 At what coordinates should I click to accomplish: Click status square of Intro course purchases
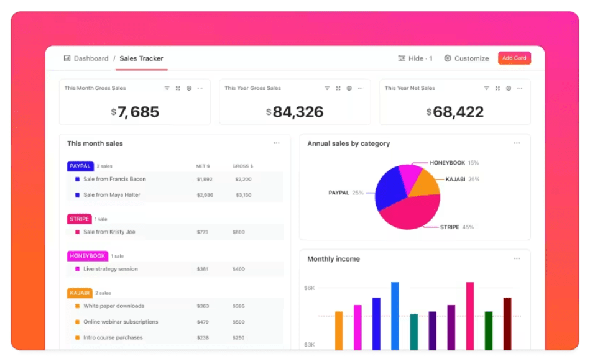(x=78, y=338)
